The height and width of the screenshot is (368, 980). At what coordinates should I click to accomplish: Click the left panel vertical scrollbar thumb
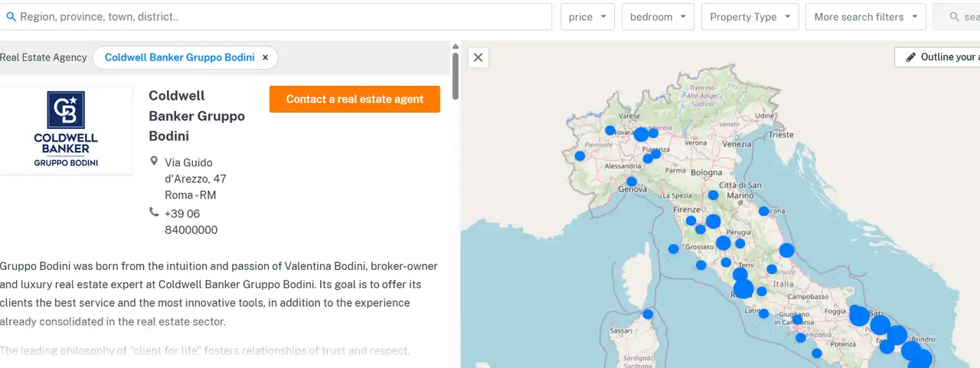[x=456, y=75]
